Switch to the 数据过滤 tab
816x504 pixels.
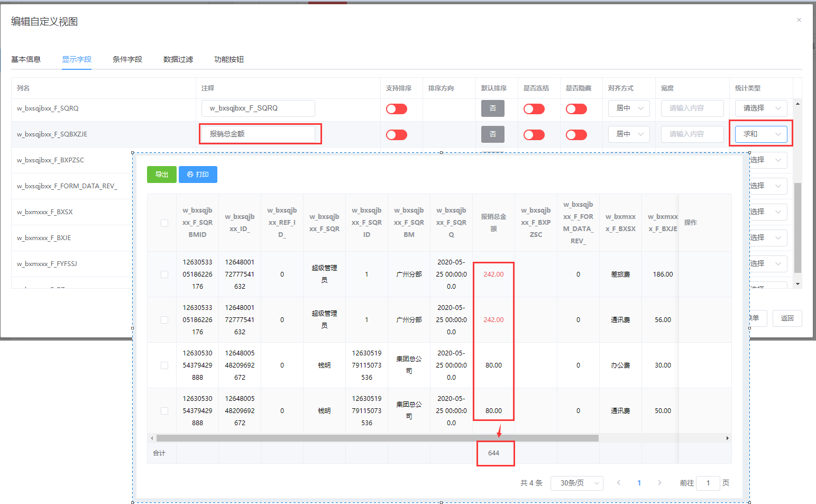click(x=178, y=59)
